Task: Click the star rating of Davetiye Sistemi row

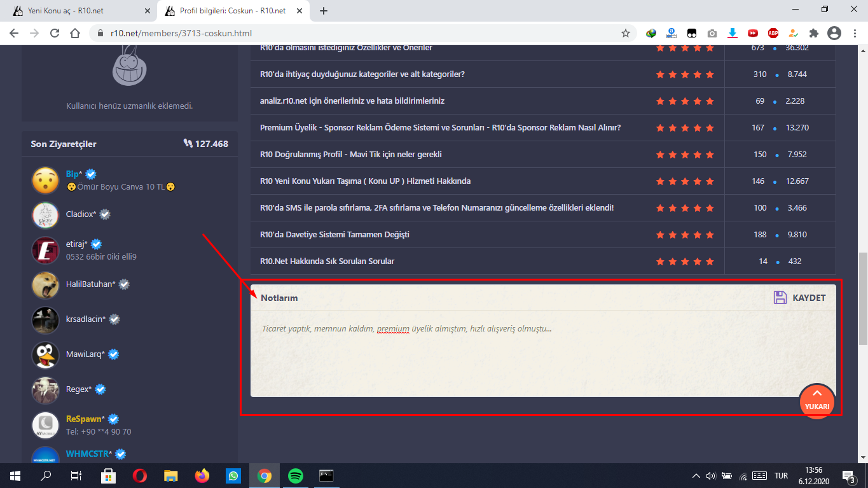Action: click(685, 235)
